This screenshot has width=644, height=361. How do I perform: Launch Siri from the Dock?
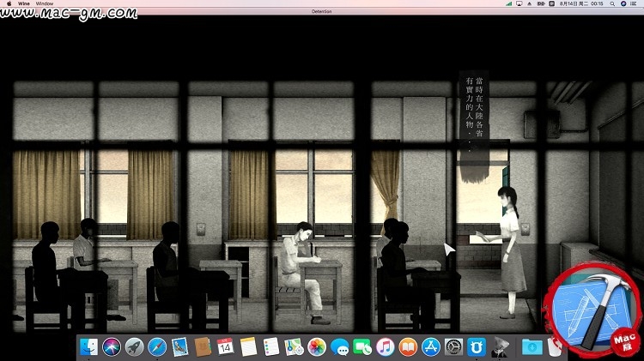tap(112, 347)
